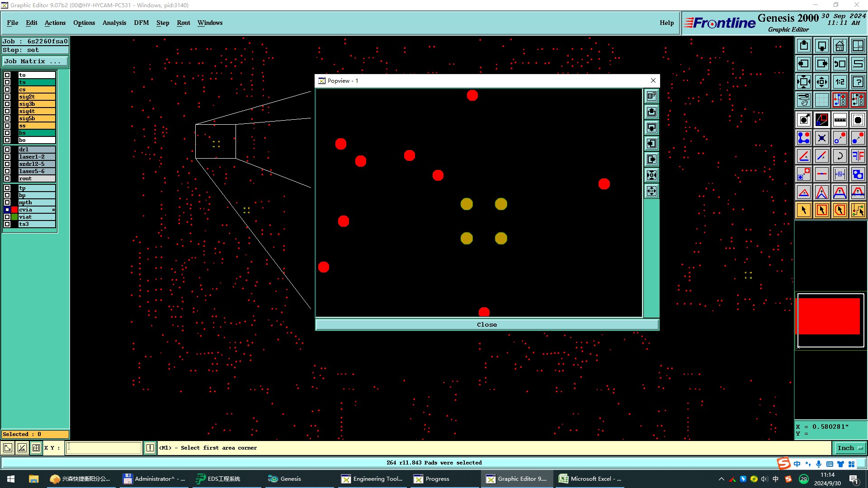This screenshot has width=868, height=488.
Task: Click the question mark help icon
Action: tap(858, 82)
